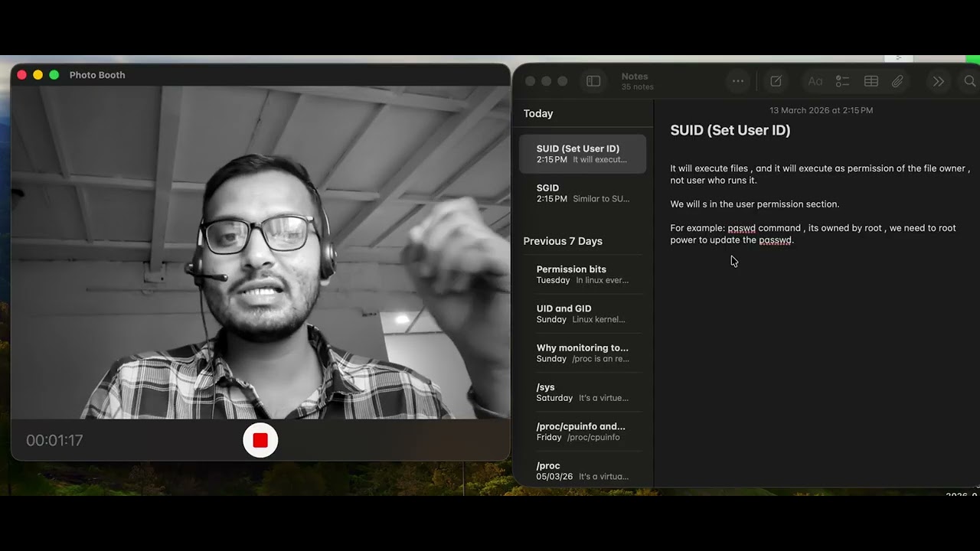The width and height of the screenshot is (980, 551).
Task: Open search with the magnifying glass icon
Action: (x=969, y=81)
